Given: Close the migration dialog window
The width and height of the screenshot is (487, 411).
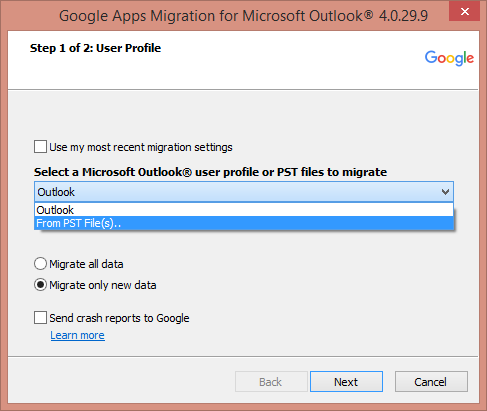Looking at the screenshot, I should 464,12.
